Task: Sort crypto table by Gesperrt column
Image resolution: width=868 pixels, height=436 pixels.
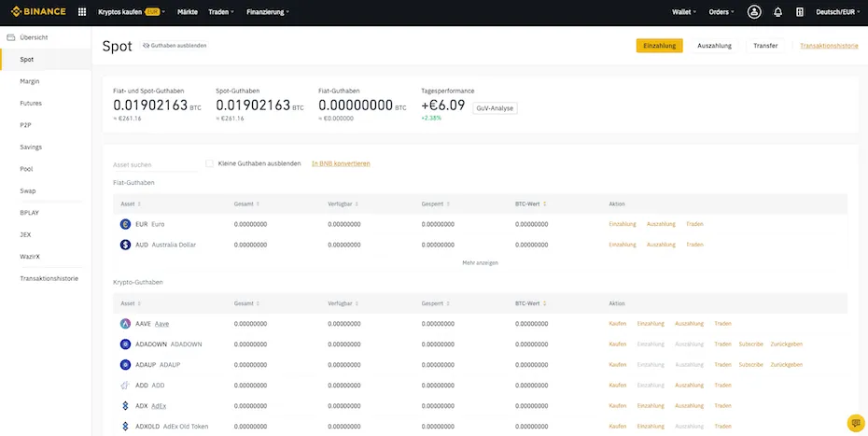Action: [x=435, y=303]
